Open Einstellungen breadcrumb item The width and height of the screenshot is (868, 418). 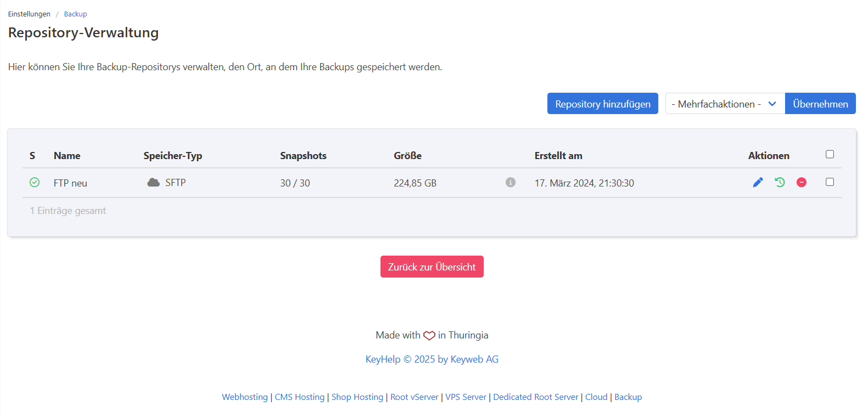pyautogui.click(x=29, y=14)
